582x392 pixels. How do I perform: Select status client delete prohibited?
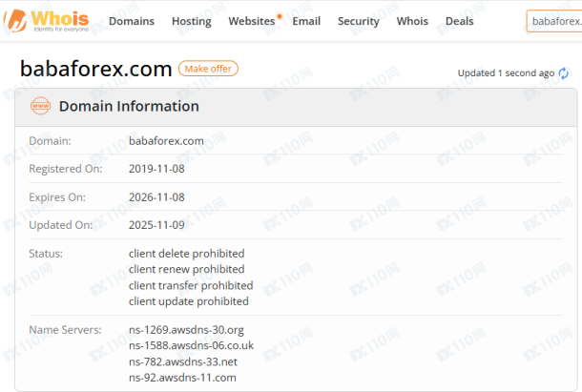coord(186,254)
